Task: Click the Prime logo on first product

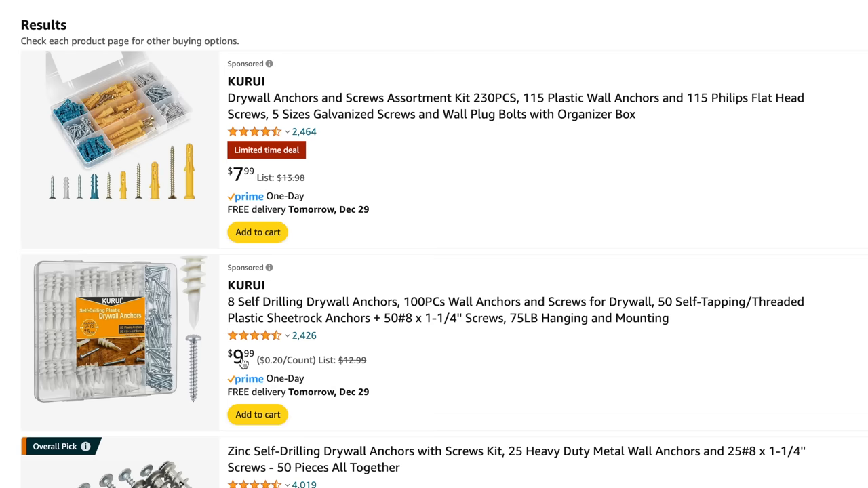Action: point(245,196)
